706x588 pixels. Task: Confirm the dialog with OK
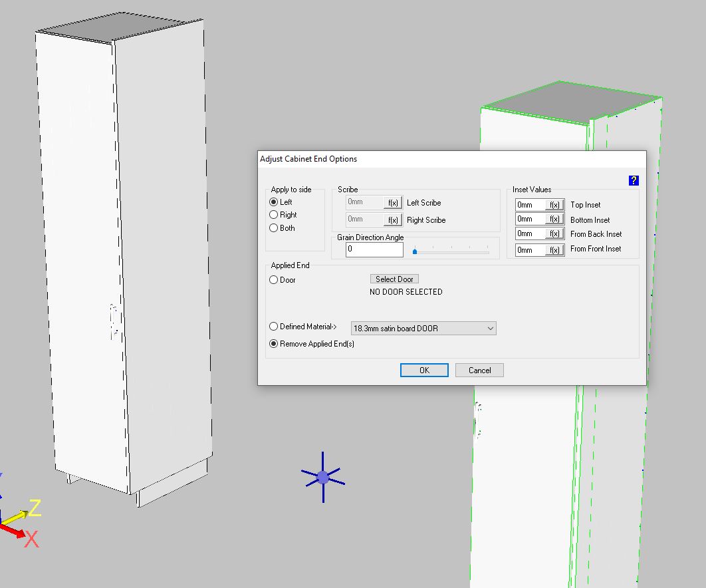(424, 370)
